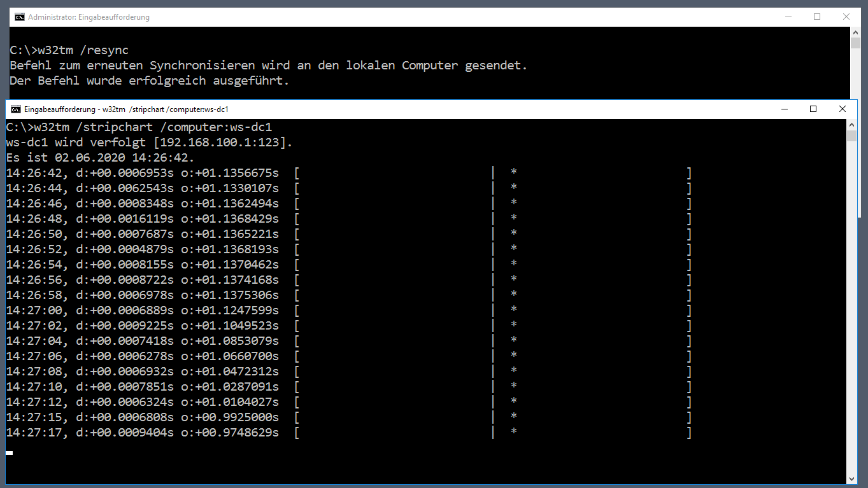Click the down arrow of stripchart window scrollbar
This screenshot has height=488, width=868.
click(x=851, y=478)
